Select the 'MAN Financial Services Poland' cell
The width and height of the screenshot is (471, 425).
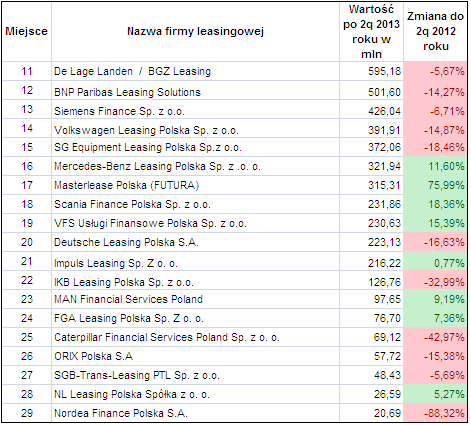click(x=195, y=299)
